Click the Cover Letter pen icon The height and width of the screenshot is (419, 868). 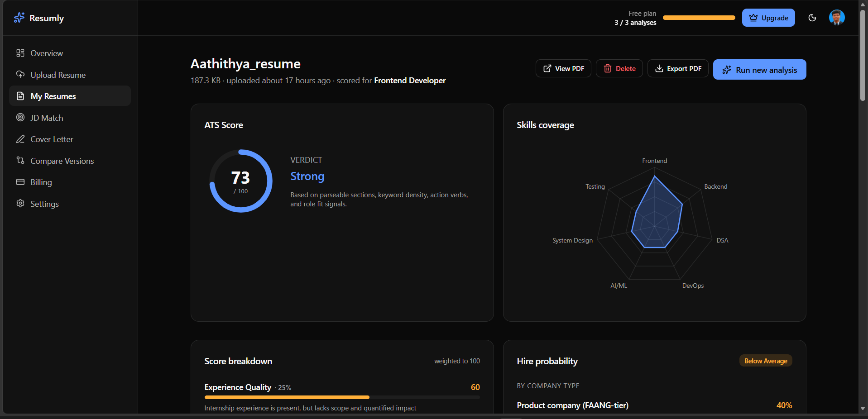(20, 139)
